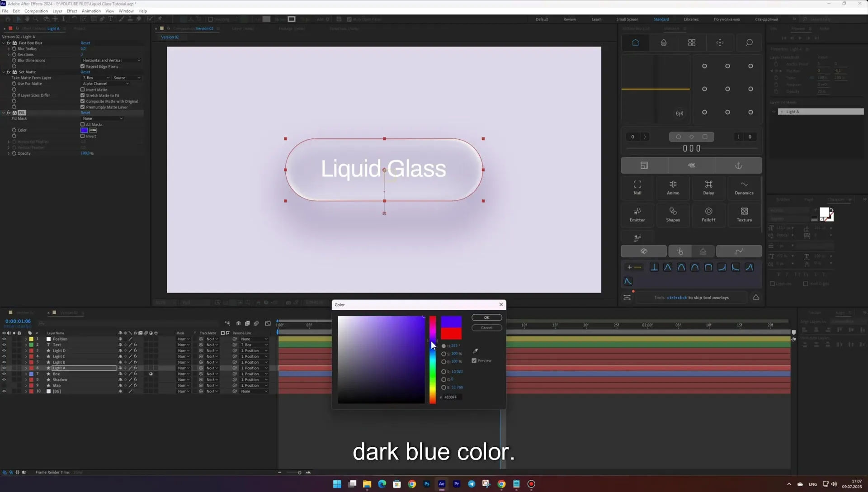This screenshot has height=492, width=868.
Task: Open the Animo tool
Action: pyautogui.click(x=673, y=187)
